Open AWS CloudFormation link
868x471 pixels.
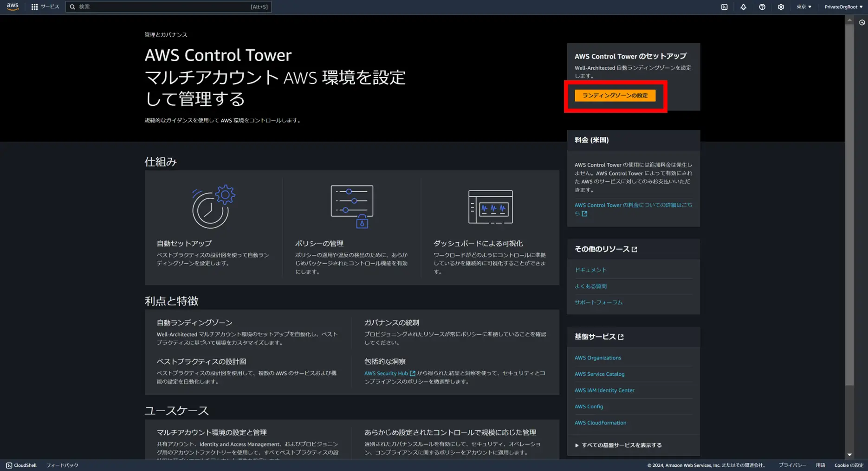[x=600, y=423]
